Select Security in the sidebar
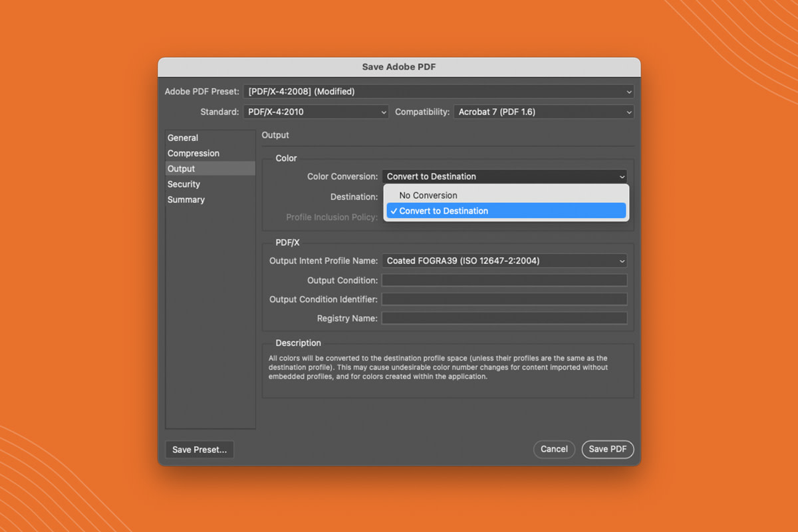 210,184
